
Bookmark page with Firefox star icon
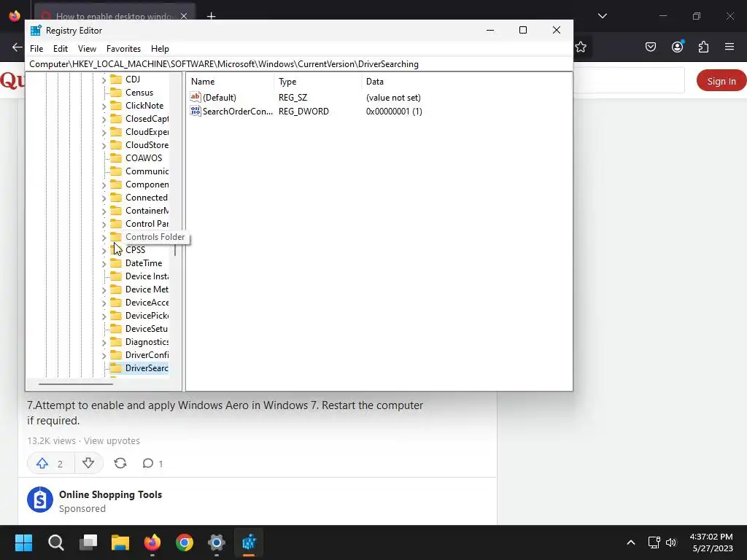coord(580,47)
